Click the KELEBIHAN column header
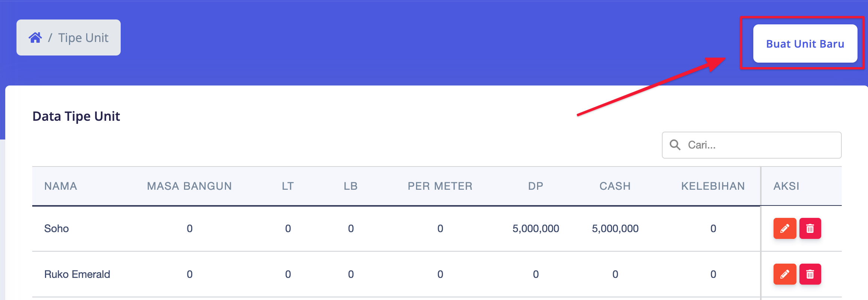The image size is (868, 300). (x=713, y=186)
